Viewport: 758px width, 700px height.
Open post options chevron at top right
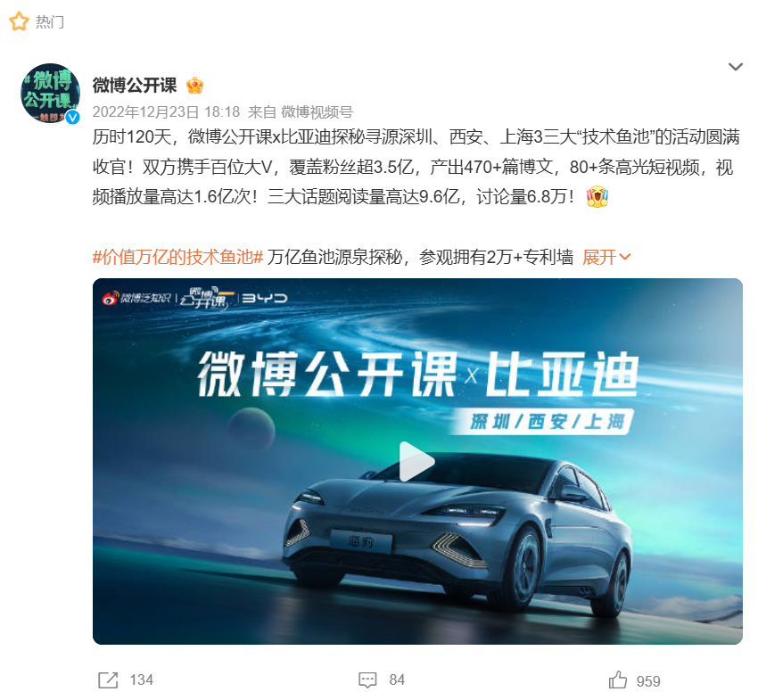point(736,67)
